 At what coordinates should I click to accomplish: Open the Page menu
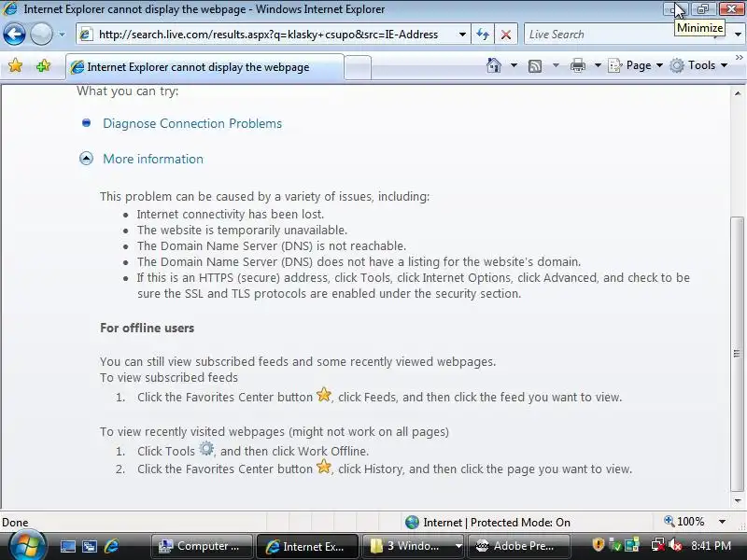636,65
